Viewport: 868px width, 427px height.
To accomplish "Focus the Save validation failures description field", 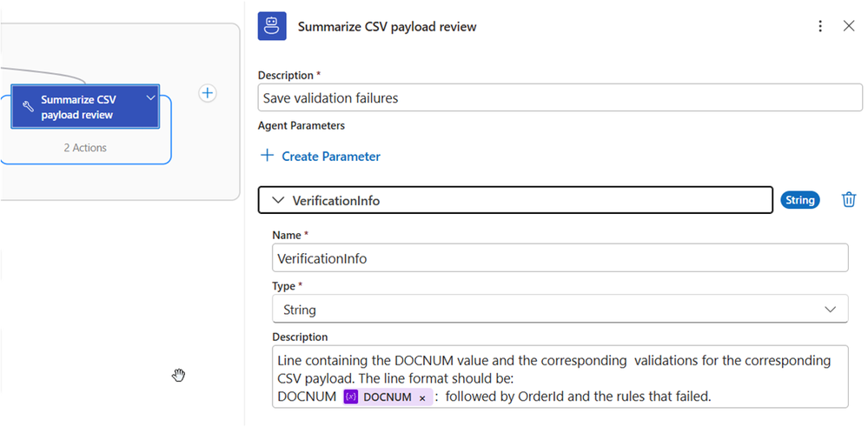I will click(560, 98).
